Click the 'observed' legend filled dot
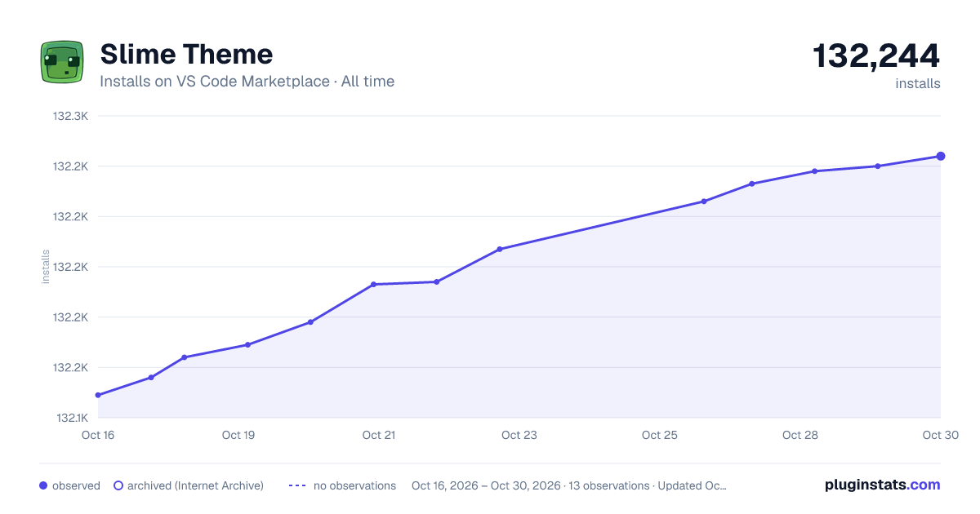This screenshot has height=514, width=980. point(43,485)
